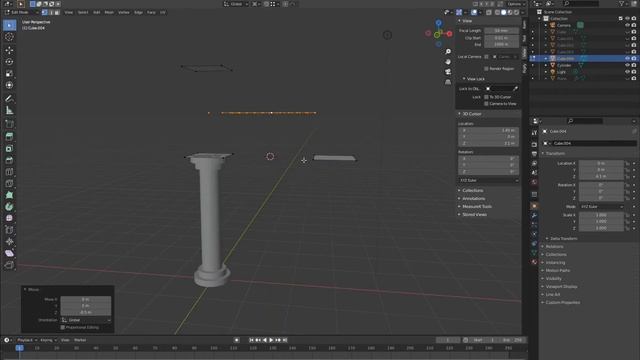This screenshot has width=640, height=360.
Task: Open the UV menu
Action: (163, 13)
